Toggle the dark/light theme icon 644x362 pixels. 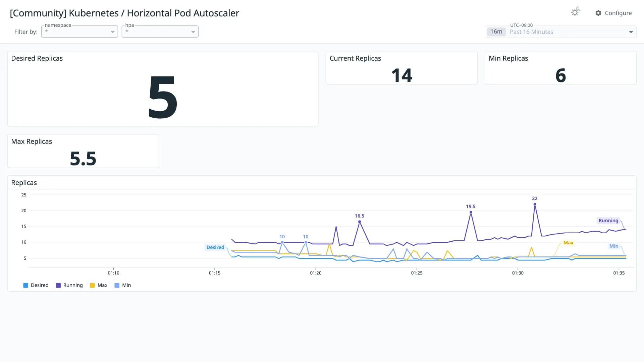click(x=576, y=12)
